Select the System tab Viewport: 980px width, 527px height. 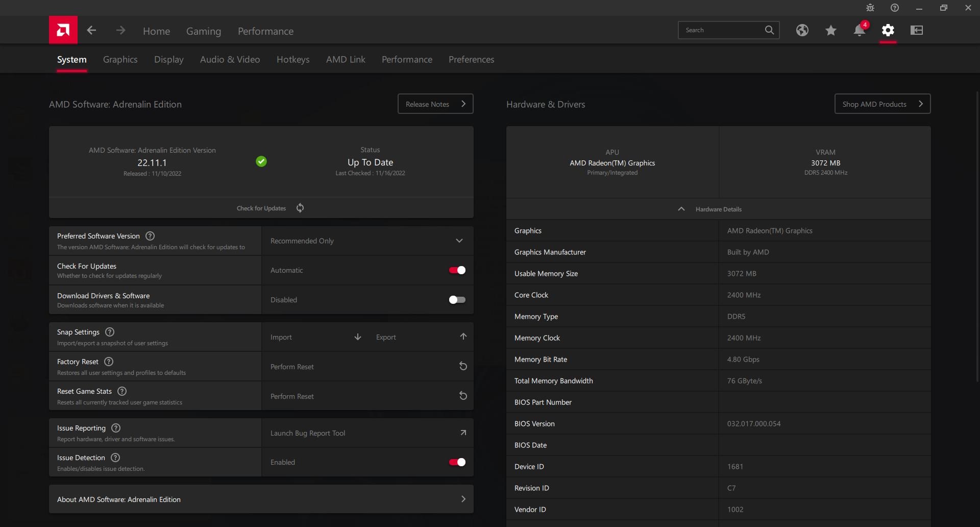click(x=72, y=59)
